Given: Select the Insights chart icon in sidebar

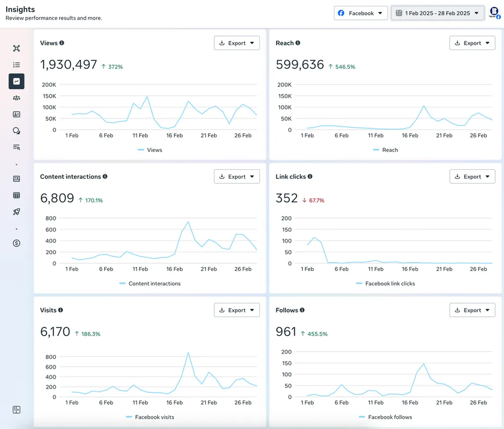Looking at the screenshot, I should point(16,81).
